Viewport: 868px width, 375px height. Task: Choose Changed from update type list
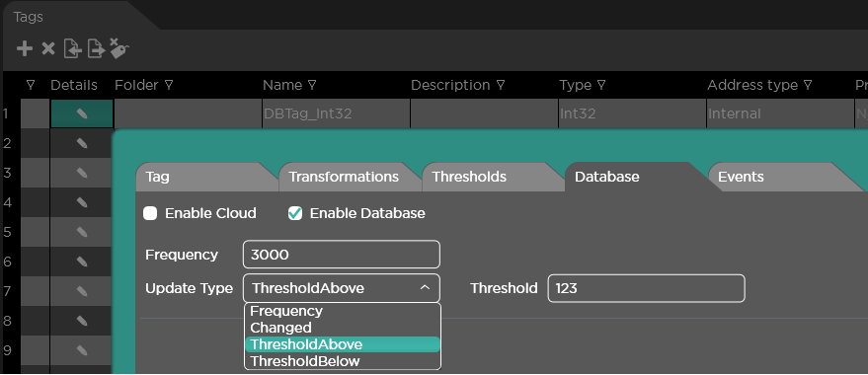(342, 328)
